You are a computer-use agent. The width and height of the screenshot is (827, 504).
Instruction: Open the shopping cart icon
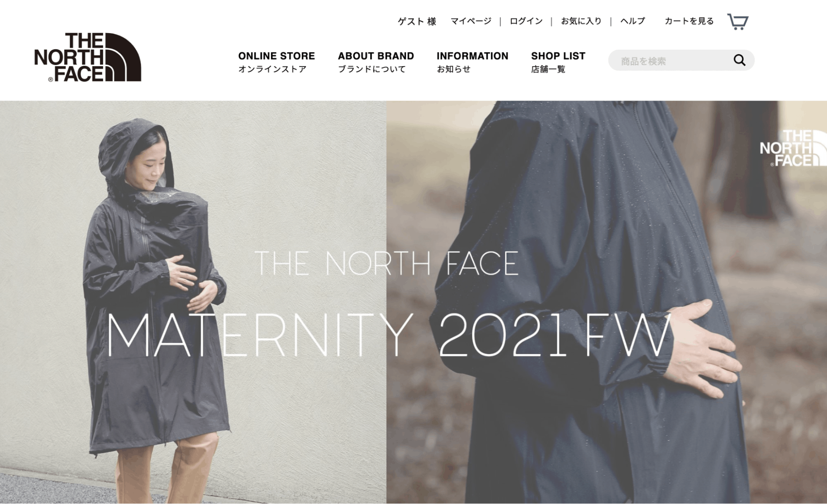738,22
